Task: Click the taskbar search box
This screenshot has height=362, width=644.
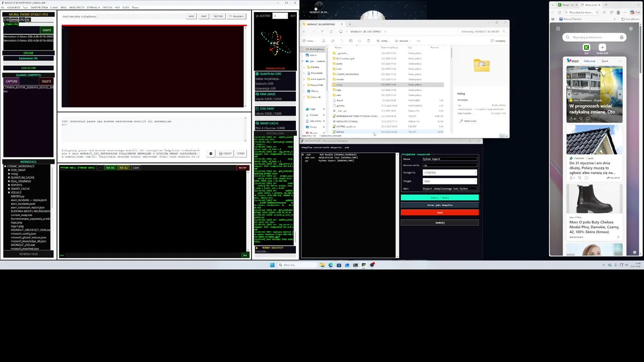Action: click(x=297, y=265)
